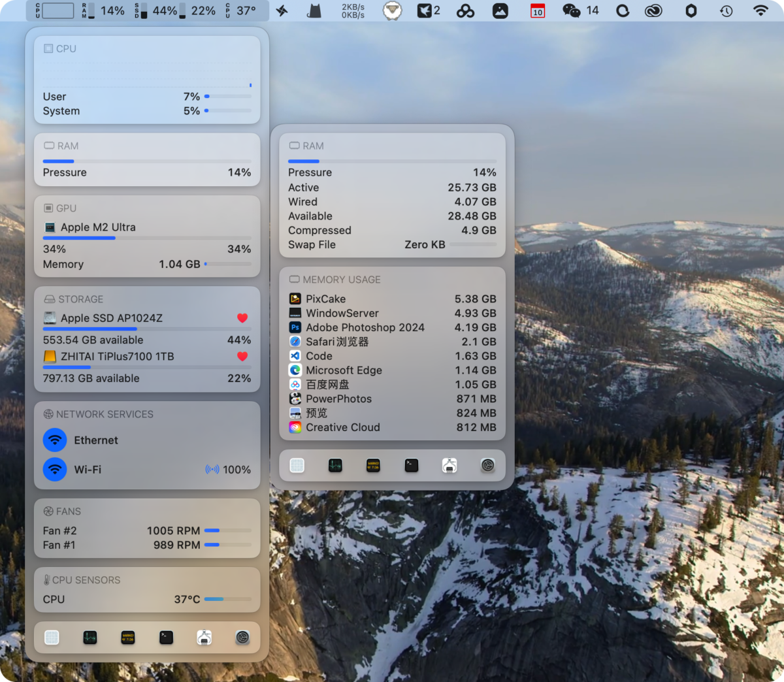Open the cat icon in the menu bar
This screenshot has width=784, height=682.
[x=314, y=10]
